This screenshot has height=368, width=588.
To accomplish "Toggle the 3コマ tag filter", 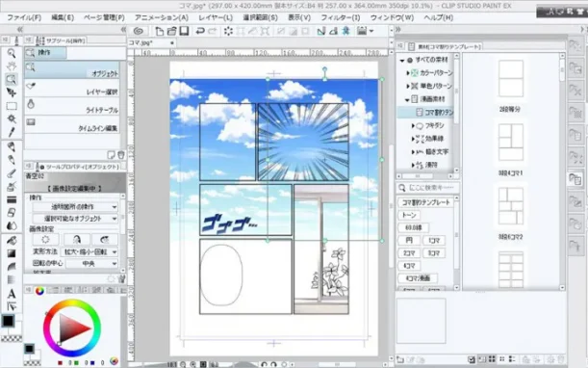I will (434, 253).
